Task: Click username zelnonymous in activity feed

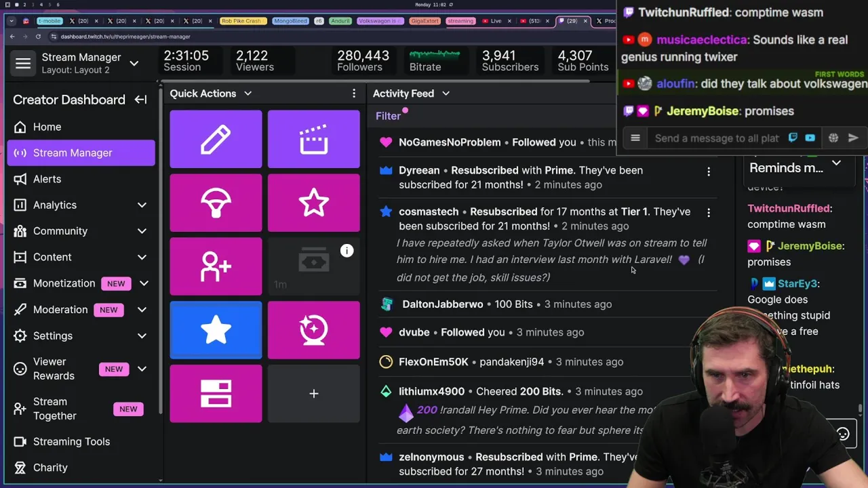Action: [x=431, y=457]
